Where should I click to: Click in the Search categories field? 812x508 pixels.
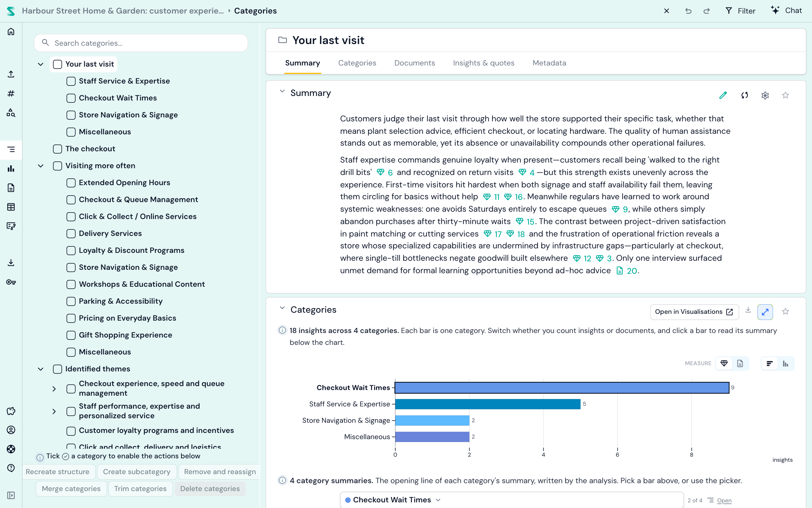[x=141, y=43]
